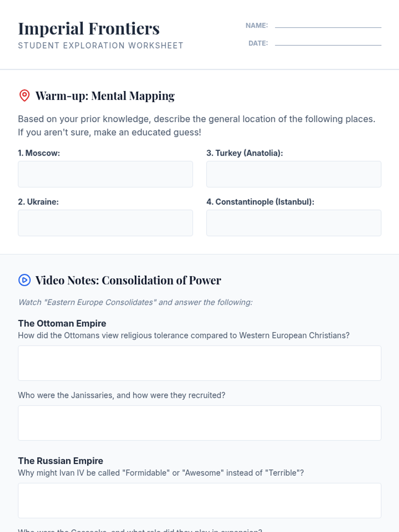The image size is (399, 532).
Task: Click the Student Exploration Worksheet subtitle
Action: [x=100, y=46]
